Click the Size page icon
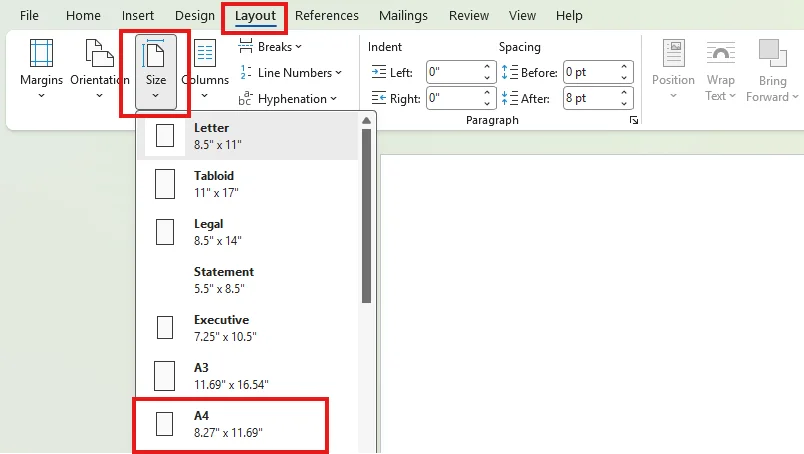 [x=155, y=53]
